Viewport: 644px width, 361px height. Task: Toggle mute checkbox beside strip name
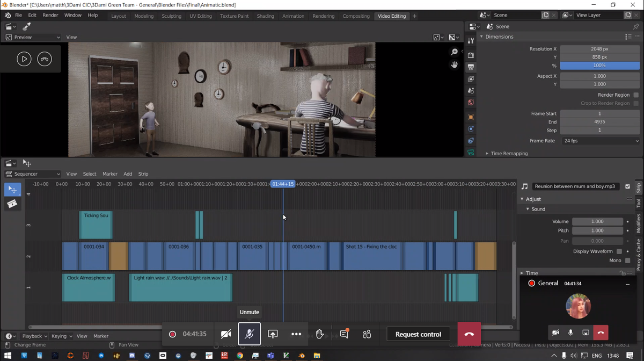tap(627, 186)
